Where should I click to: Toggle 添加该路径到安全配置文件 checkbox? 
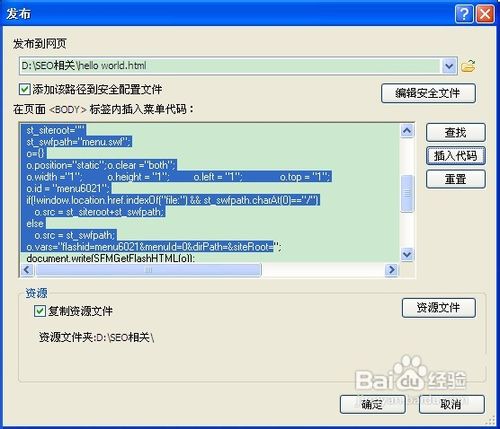coord(25,89)
